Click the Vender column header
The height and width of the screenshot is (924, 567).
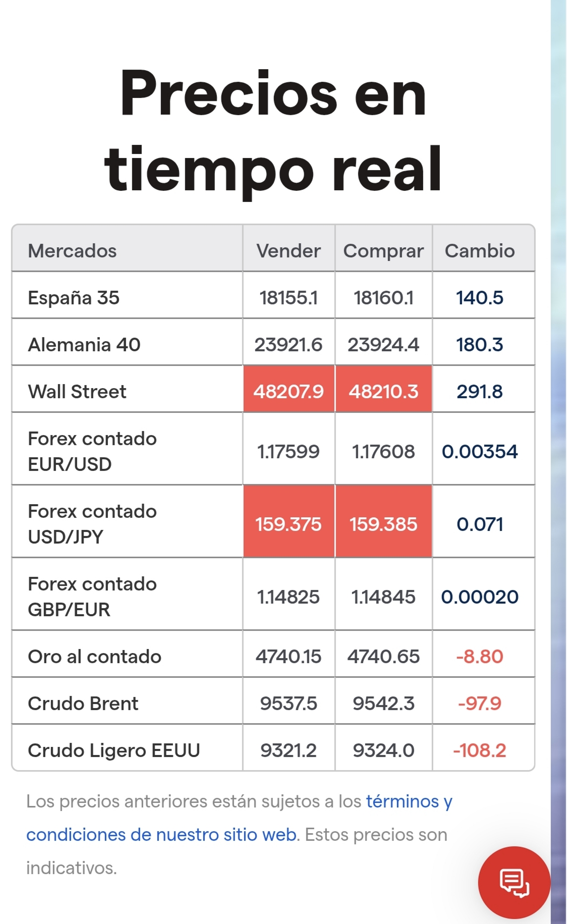289,251
